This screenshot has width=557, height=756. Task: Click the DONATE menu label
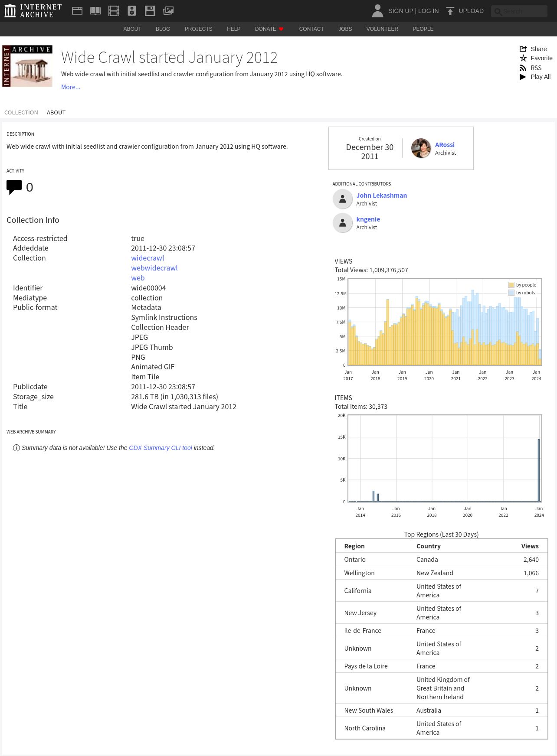pyautogui.click(x=265, y=29)
